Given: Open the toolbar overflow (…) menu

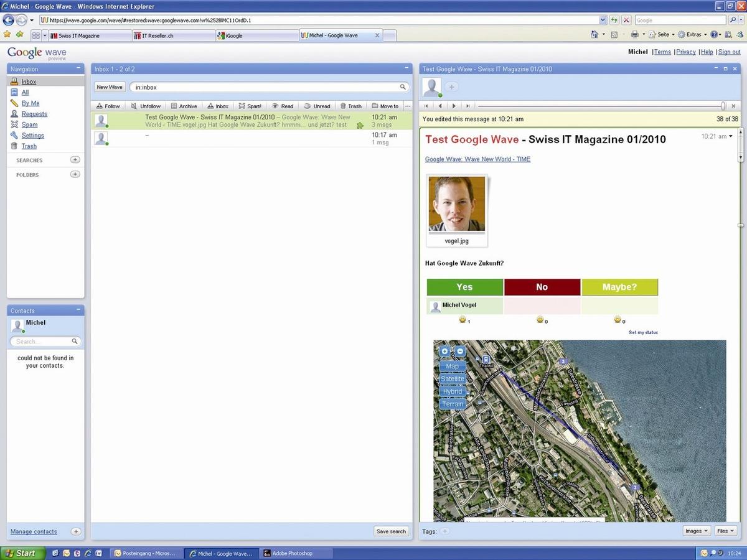Looking at the screenshot, I should [408, 106].
